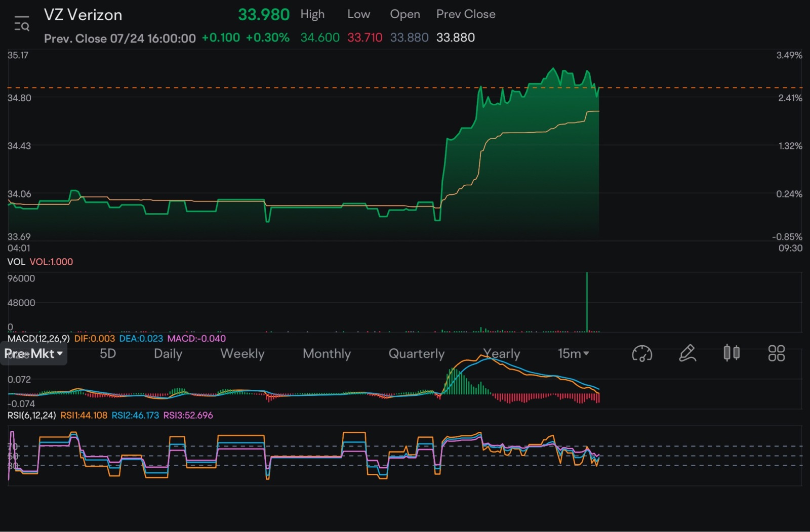This screenshot has width=810, height=532.
Task: Switch to the 5D timeframe
Action: (x=108, y=353)
